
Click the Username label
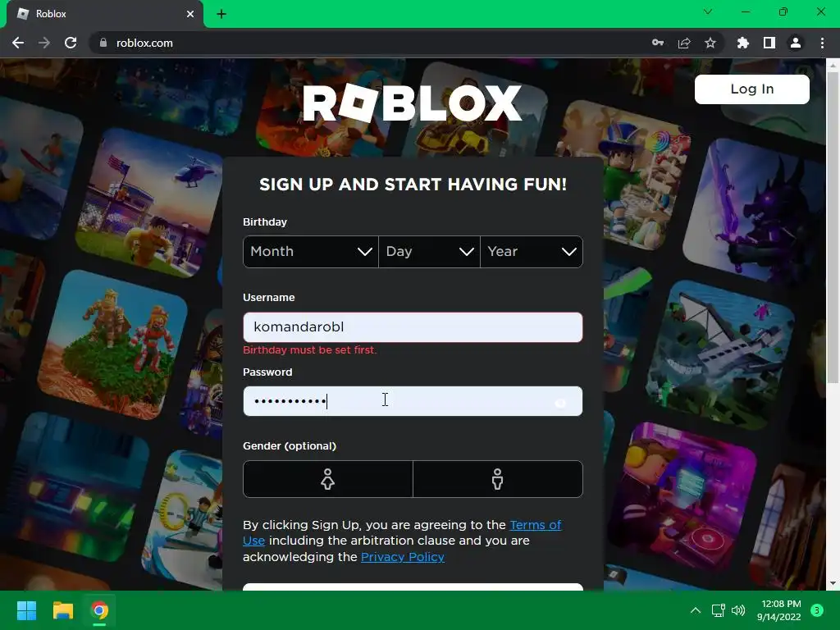tap(268, 297)
